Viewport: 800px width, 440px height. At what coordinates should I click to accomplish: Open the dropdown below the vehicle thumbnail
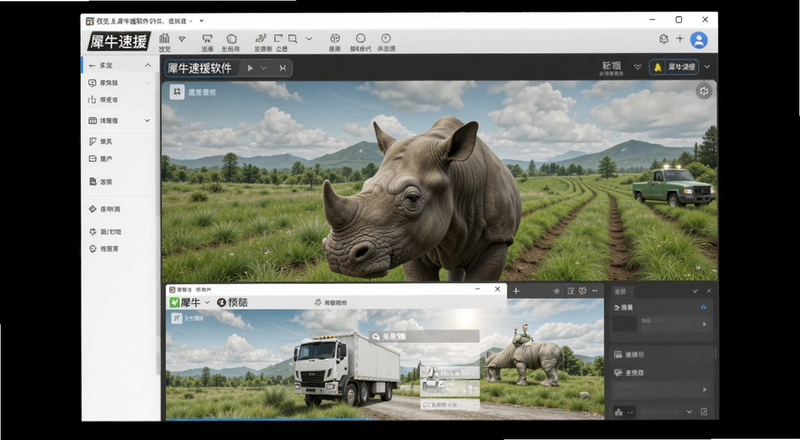[449, 405]
